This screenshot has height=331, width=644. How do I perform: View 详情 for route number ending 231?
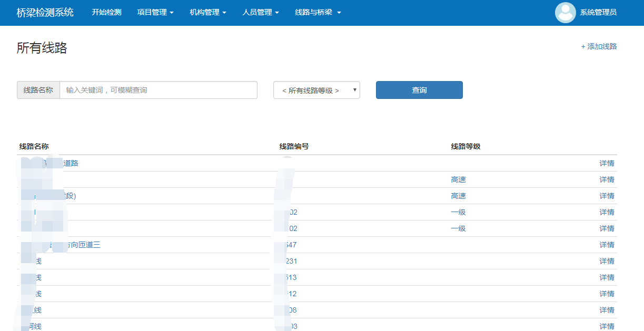pyautogui.click(x=607, y=261)
